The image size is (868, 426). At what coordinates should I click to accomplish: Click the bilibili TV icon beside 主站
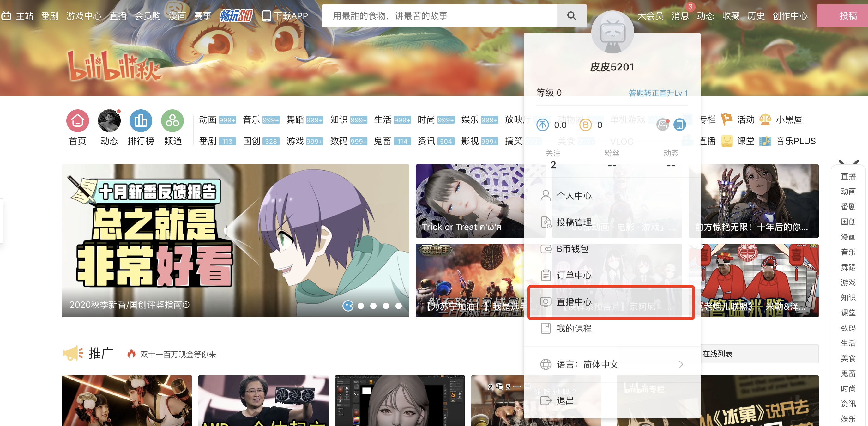coord(6,15)
